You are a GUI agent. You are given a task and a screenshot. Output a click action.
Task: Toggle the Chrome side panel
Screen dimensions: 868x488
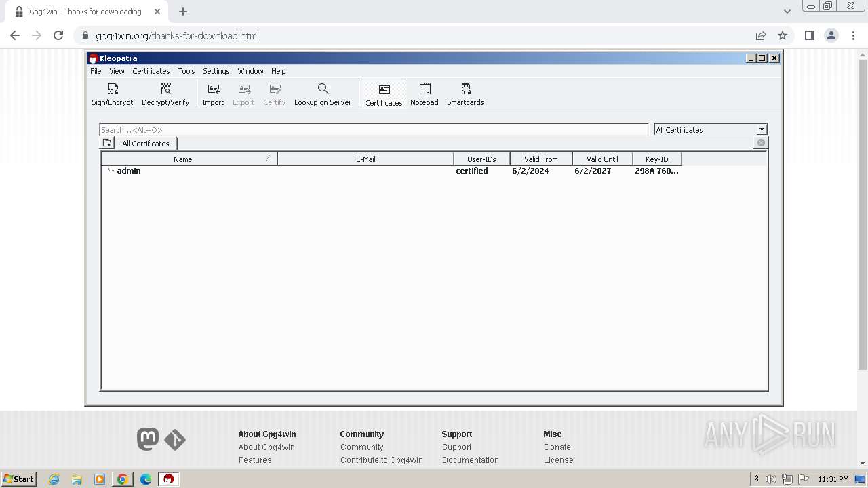tap(809, 35)
